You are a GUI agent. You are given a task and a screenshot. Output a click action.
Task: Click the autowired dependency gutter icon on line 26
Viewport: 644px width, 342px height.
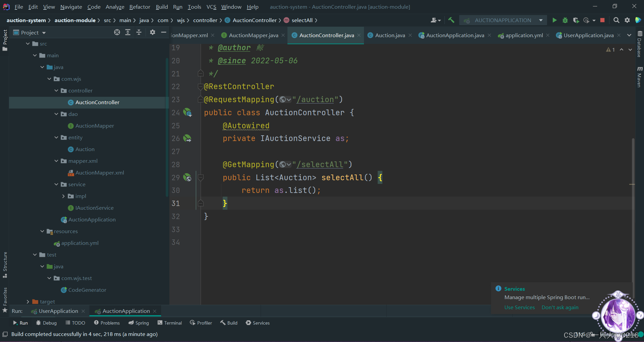[x=187, y=138]
